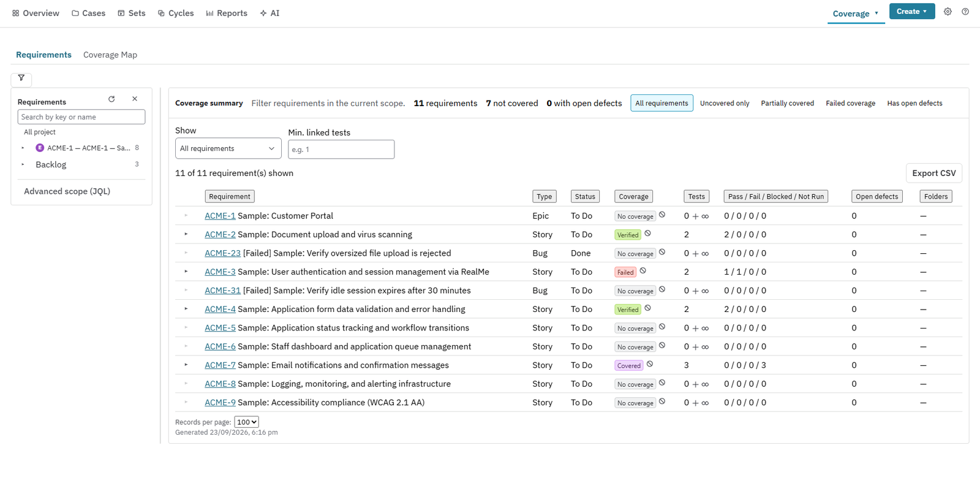Viewport: 980px width, 480px height.
Task: Export the table as CSV
Action: click(x=933, y=173)
